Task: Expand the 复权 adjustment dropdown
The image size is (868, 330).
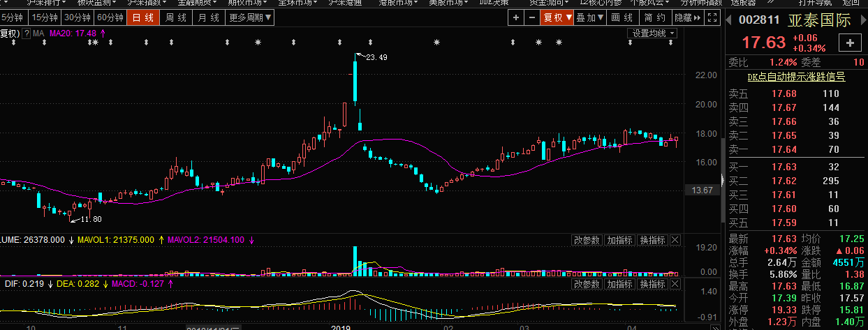Action: coord(557,17)
